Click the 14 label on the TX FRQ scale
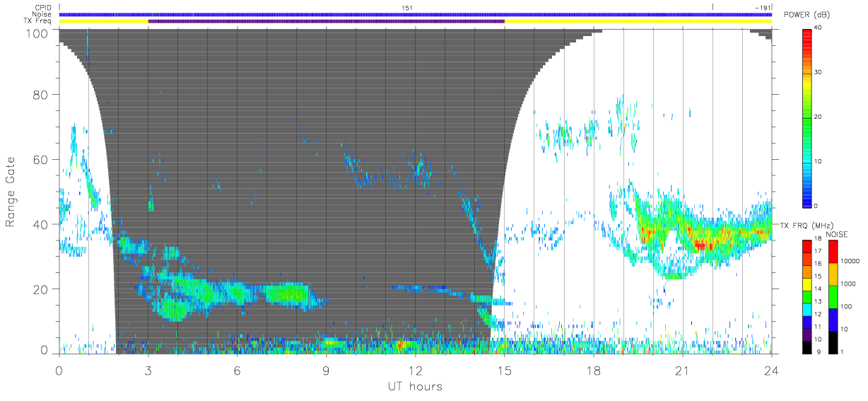 pos(817,289)
